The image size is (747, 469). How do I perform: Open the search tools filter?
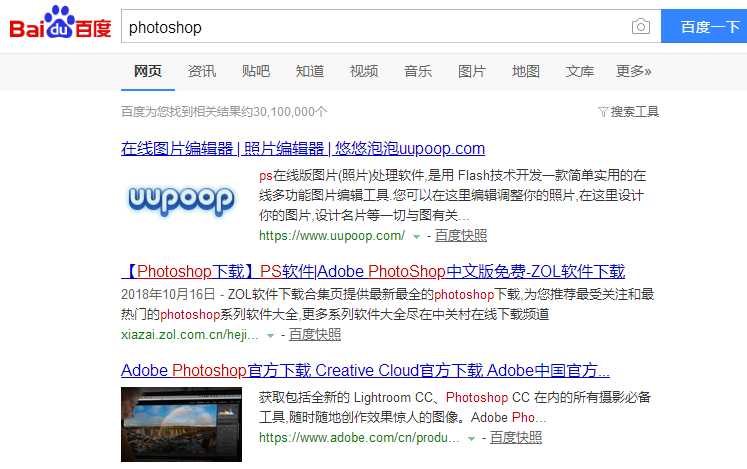(x=628, y=111)
